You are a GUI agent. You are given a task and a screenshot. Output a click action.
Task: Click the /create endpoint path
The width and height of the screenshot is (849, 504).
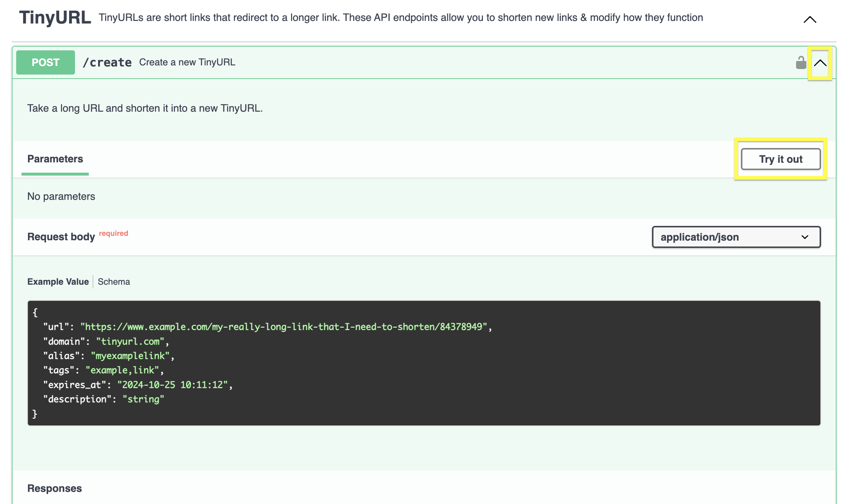(107, 62)
